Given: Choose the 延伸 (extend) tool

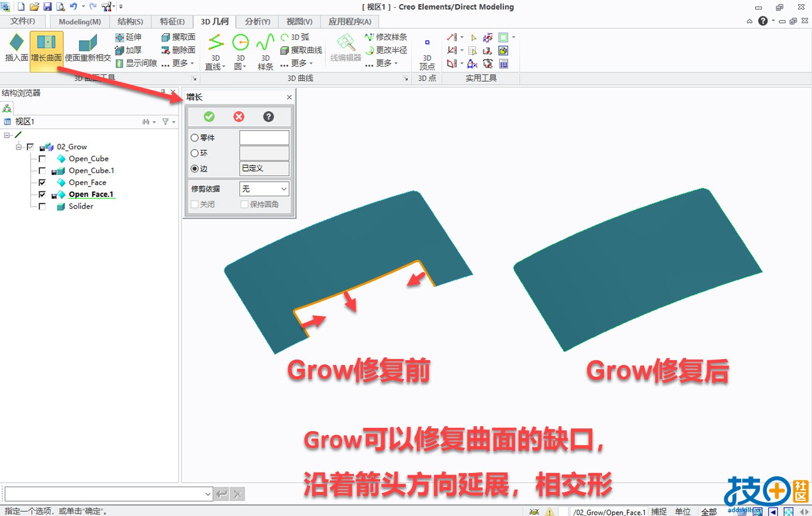Looking at the screenshot, I should (x=128, y=37).
